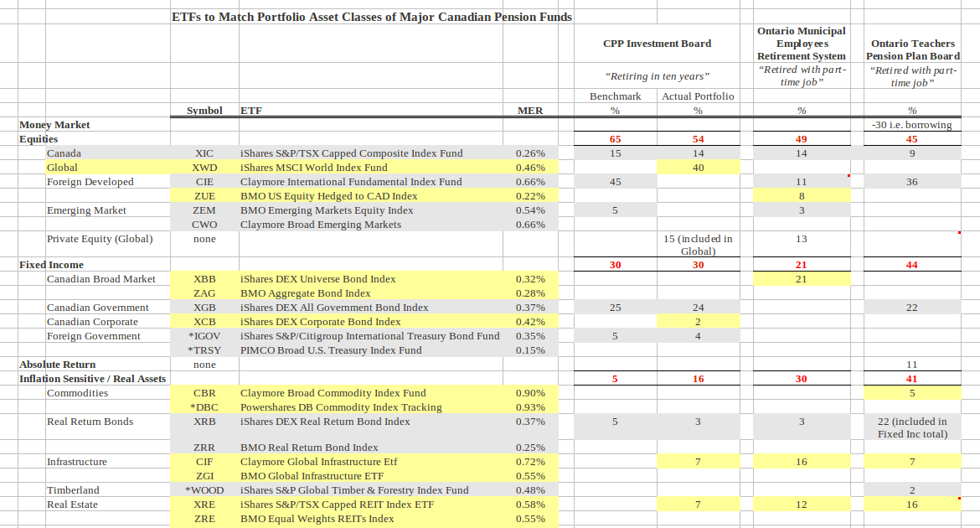Select the '*DBC' symbol cell
This screenshot has height=528, width=980.
[x=204, y=407]
